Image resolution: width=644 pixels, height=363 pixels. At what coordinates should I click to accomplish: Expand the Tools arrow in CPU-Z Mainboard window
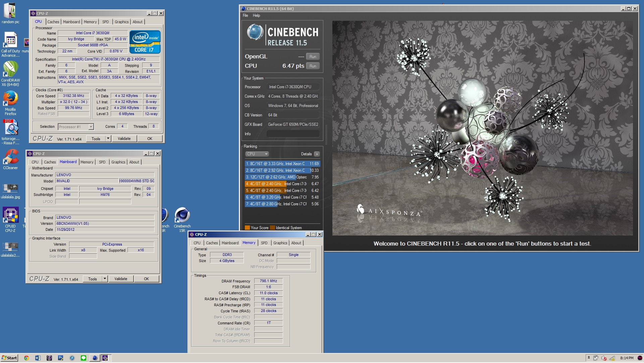click(105, 279)
